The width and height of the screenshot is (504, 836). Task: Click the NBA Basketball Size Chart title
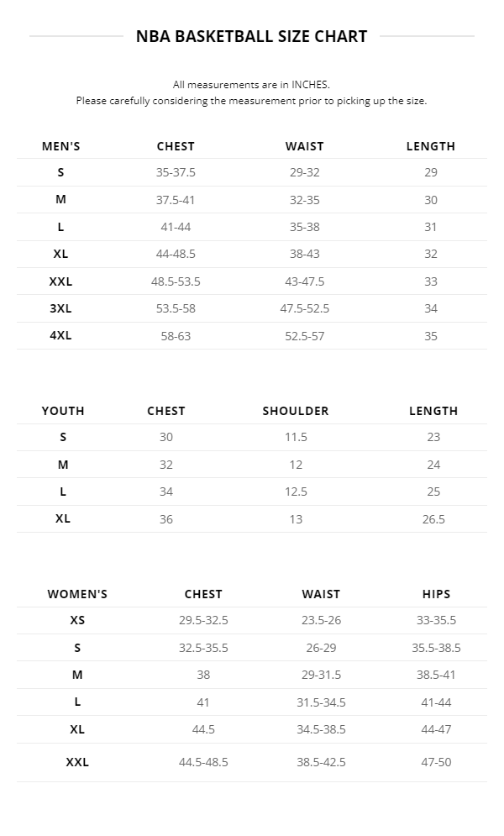[x=251, y=36]
